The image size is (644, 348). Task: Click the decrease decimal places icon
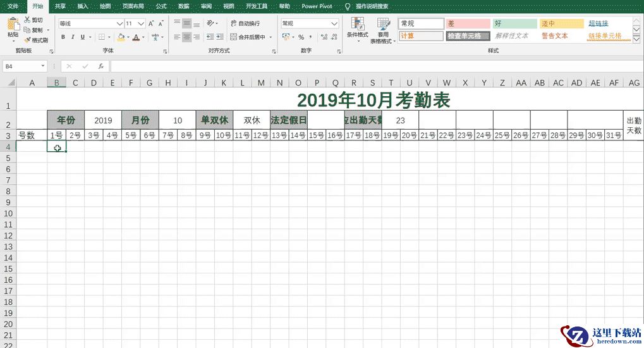(x=334, y=37)
